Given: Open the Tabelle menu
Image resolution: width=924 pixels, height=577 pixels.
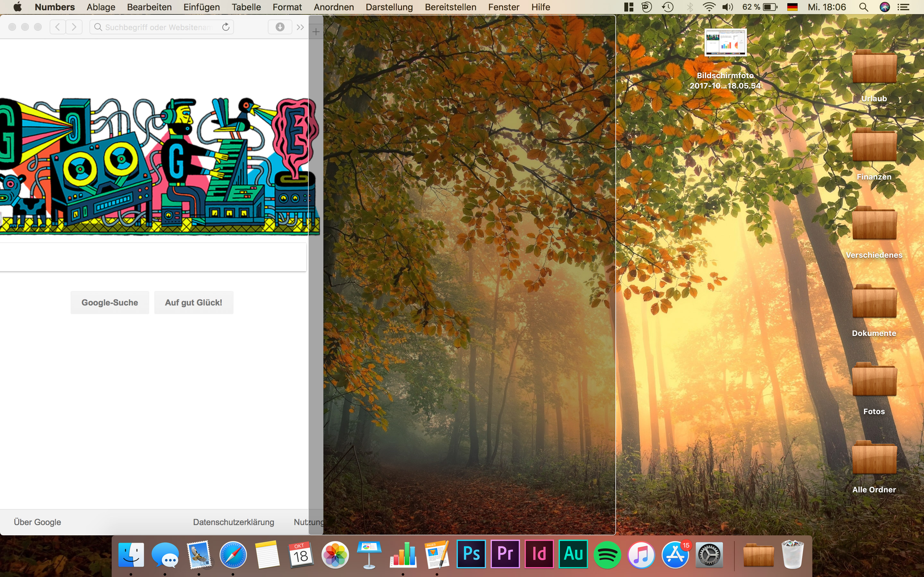Looking at the screenshot, I should [246, 7].
